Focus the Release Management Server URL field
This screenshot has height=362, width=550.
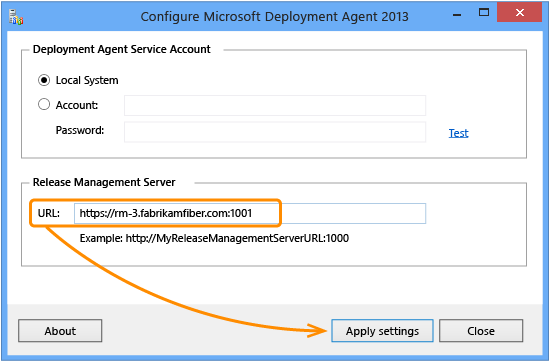(250, 213)
